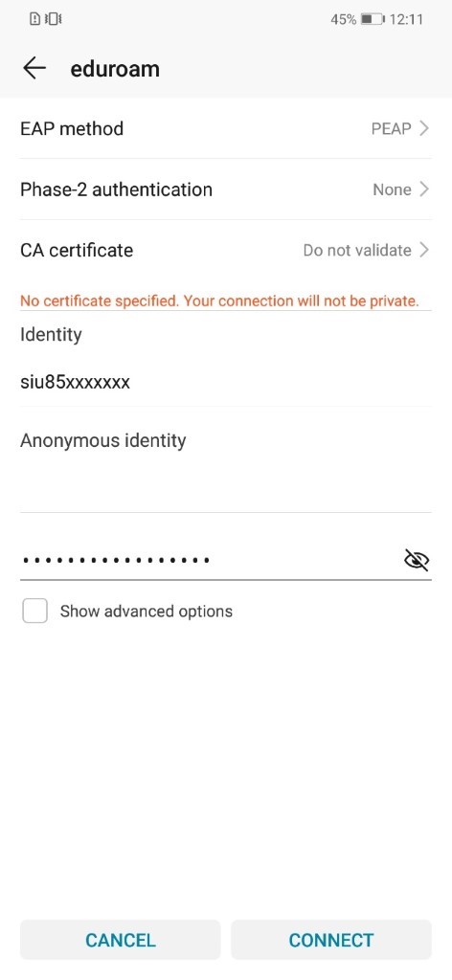Tap the back arrow next to eduroam
452x980 pixels.
pos(34,68)
